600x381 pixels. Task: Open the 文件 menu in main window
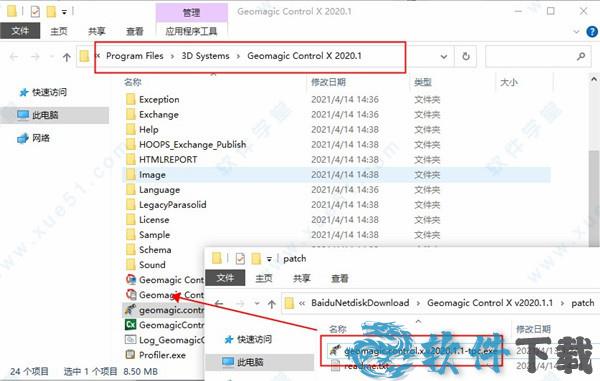20,31
